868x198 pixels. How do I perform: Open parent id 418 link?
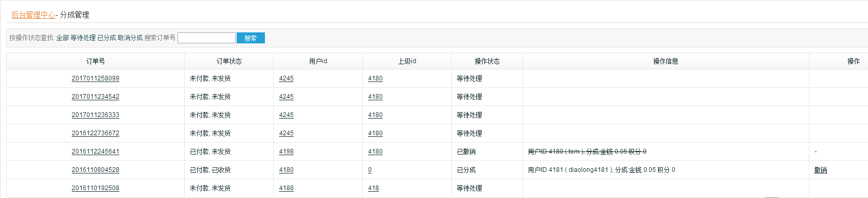(373, 188)
